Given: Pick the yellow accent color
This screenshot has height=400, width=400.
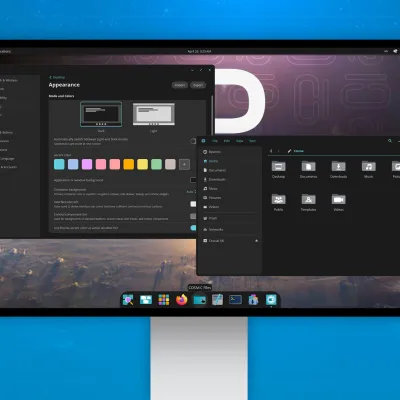Looking at the screenshot, I should [x=142, y=164].
